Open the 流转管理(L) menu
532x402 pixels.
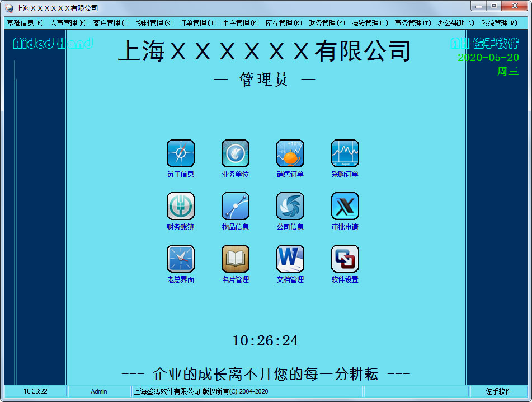click(x=370, y=23)
